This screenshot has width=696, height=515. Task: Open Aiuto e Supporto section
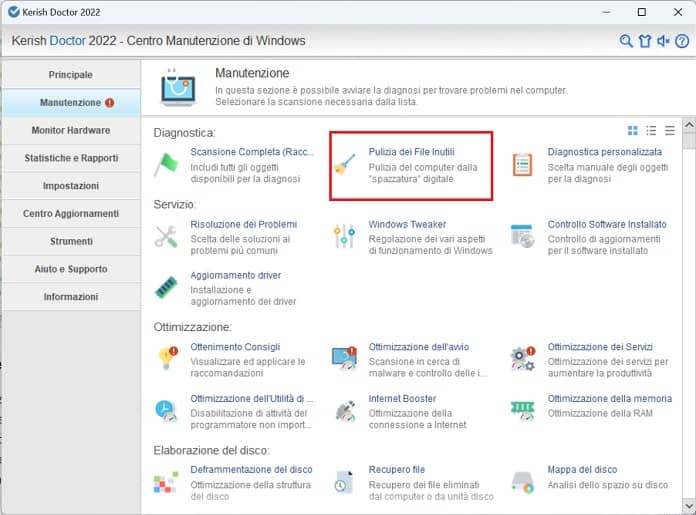71,269
